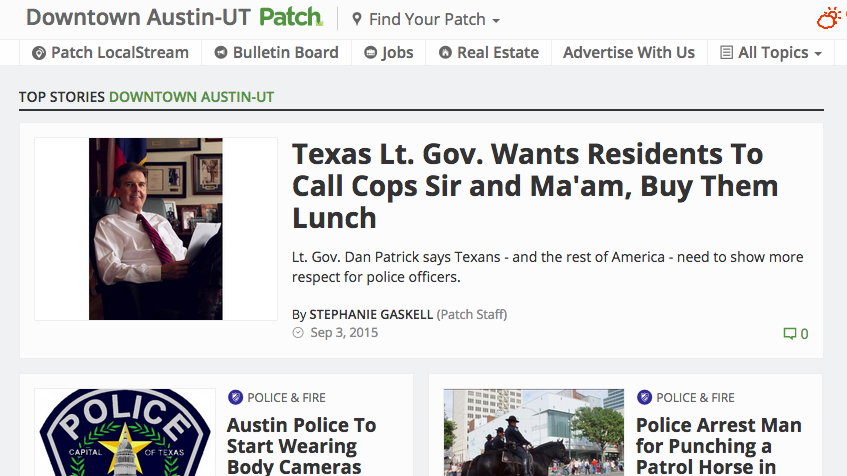847x476 pixels.
Task: Expand the All Topics dropdown menu
Action: pyautogui.click(x=771, y=52)
